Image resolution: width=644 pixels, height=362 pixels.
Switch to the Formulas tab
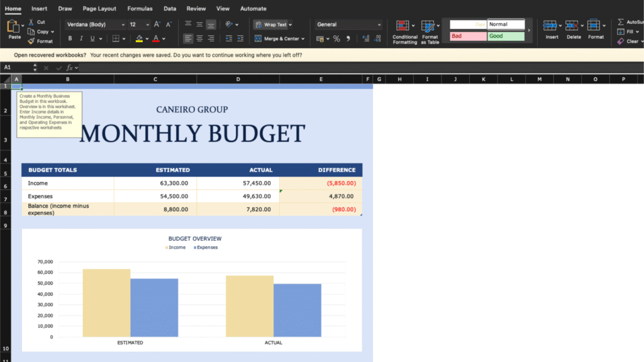point(140,9)
